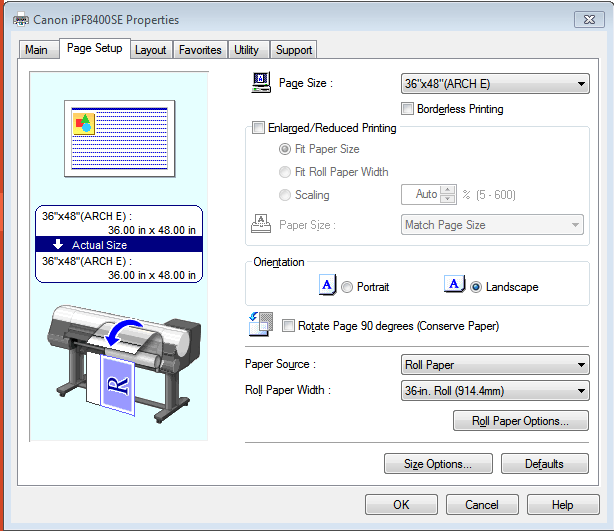This screenshot has height=531, width=614.
Task: Click the Portrait orientation page icon
Action: (327, 285)
